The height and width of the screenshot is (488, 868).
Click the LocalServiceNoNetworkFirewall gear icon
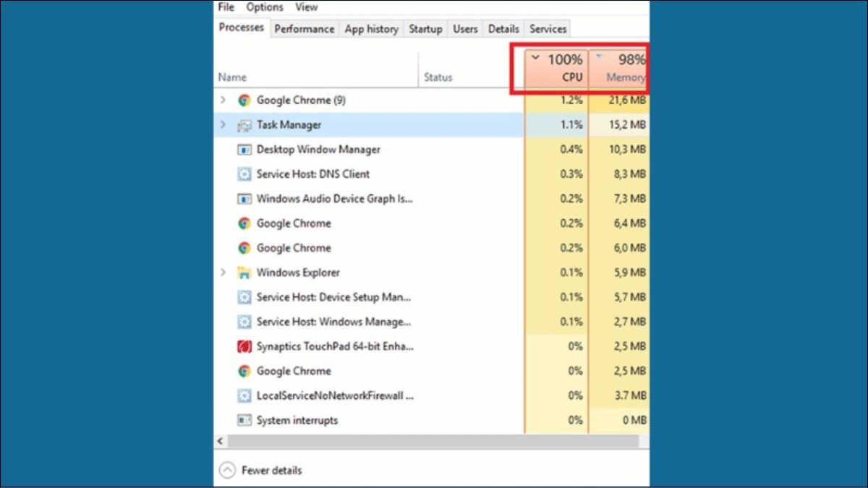pos(244,395)
